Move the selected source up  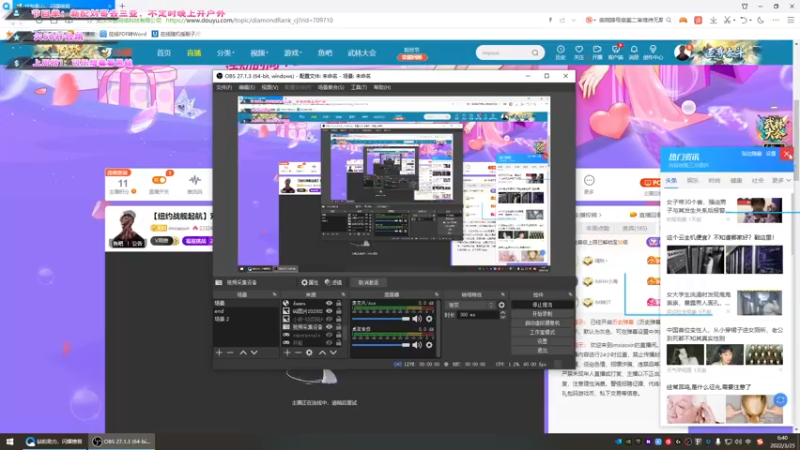pos(322,353)
